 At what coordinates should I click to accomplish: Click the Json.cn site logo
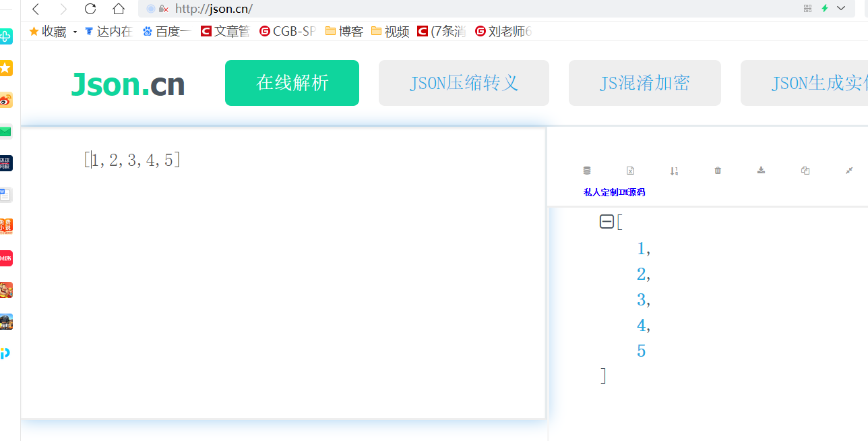pos(128,84)
